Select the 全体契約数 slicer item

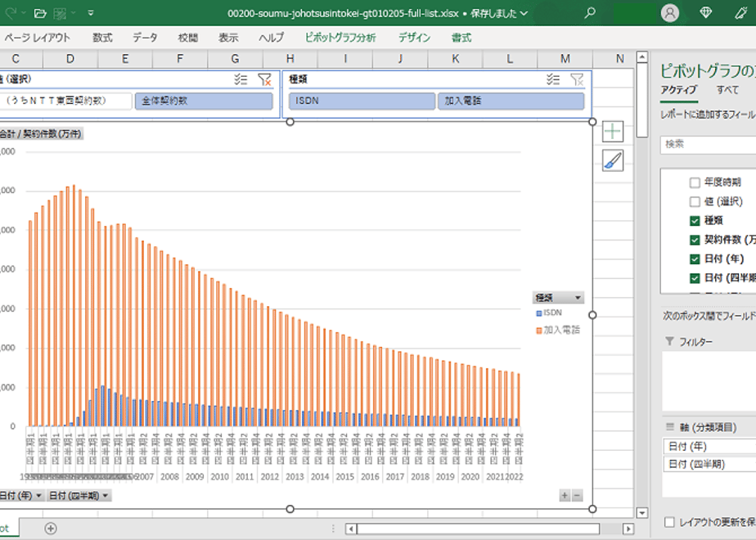204,101
